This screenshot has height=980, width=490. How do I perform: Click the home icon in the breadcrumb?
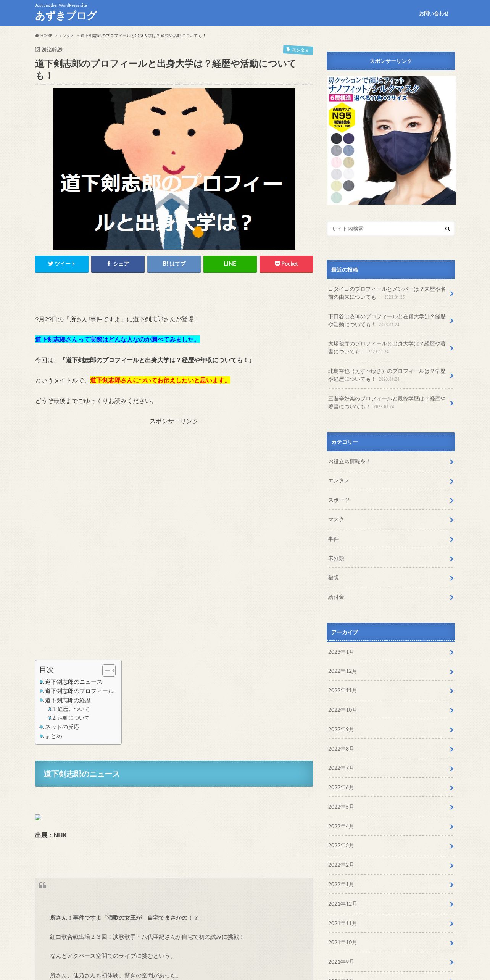[x=37, y=36]
